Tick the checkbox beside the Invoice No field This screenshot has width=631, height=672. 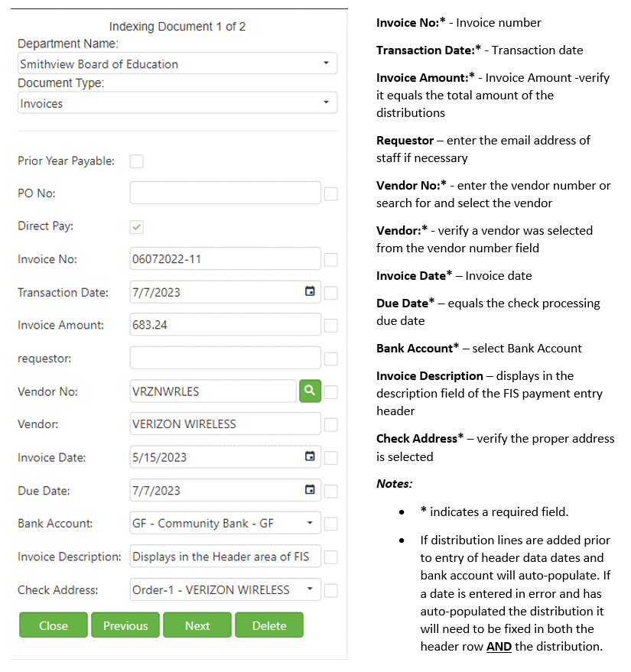(x=330, y=260)
